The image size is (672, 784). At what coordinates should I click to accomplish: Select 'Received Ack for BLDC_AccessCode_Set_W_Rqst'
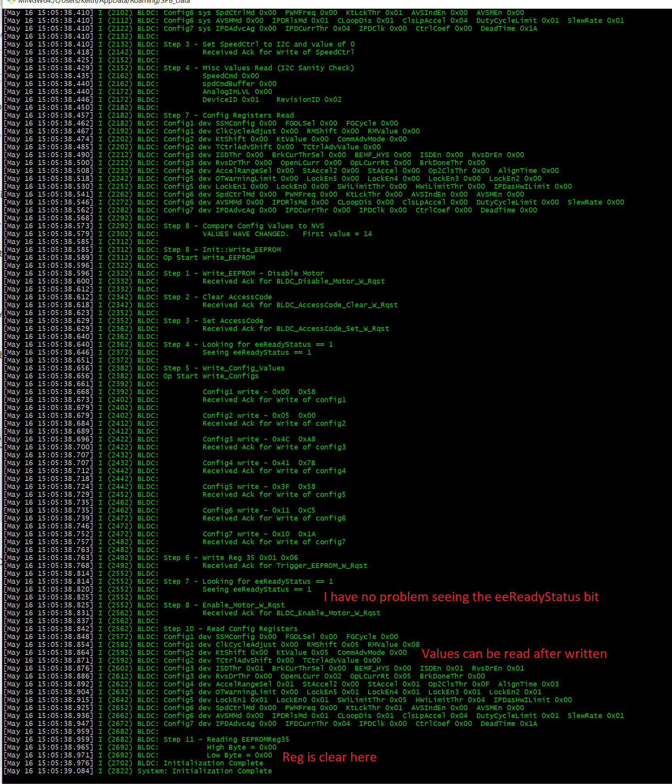point(296,329)
